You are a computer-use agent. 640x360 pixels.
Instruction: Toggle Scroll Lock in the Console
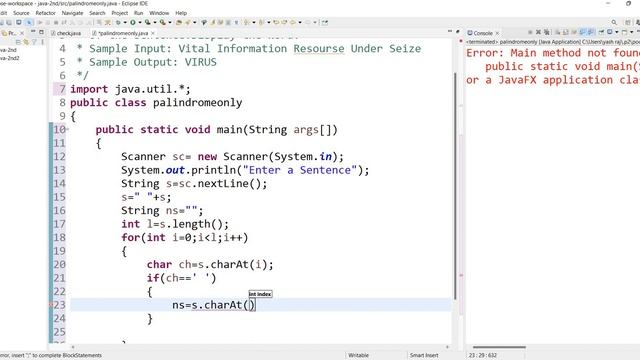[566, 32]
